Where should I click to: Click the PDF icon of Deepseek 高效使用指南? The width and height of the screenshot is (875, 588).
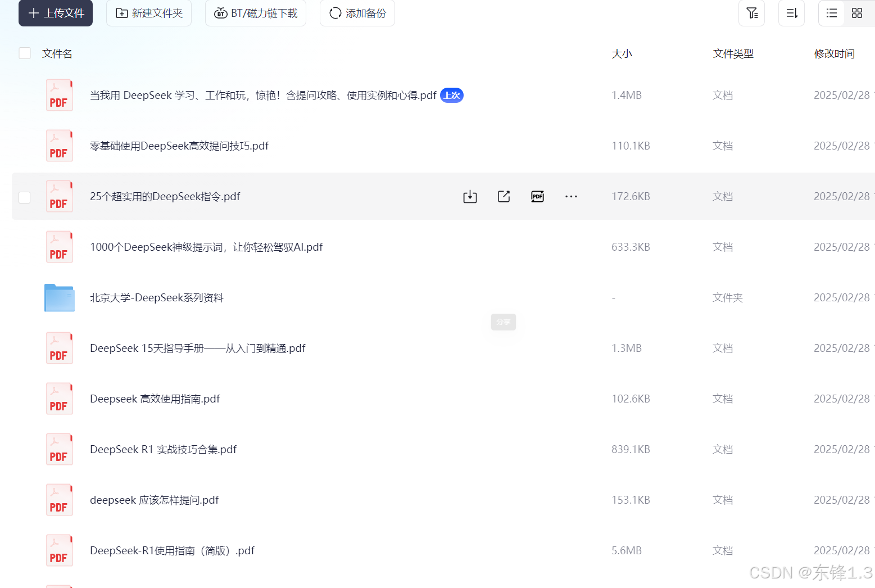tap(59, 399)
